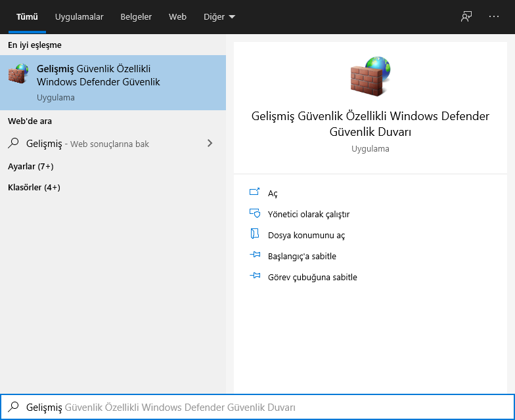Switch to the Tümü tab

pos(27,17)
